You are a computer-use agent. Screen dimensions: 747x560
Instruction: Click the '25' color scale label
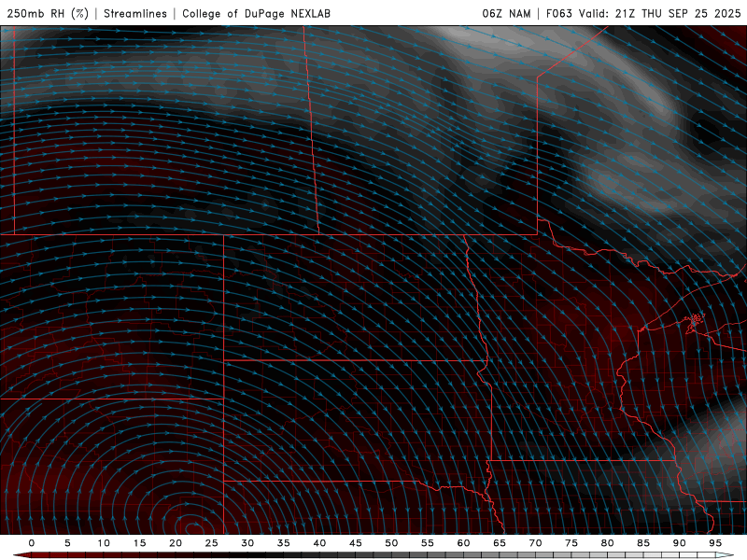[212, 543]
